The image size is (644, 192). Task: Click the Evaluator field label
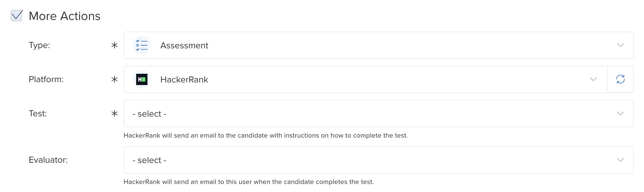pos(48,160)
